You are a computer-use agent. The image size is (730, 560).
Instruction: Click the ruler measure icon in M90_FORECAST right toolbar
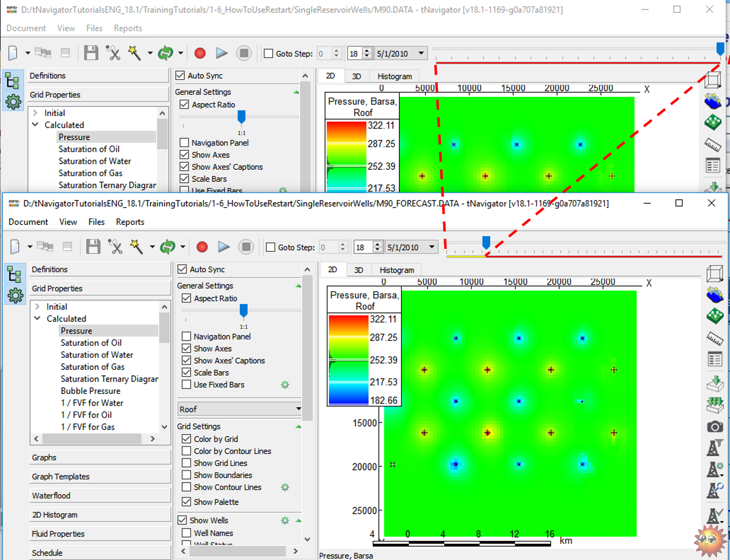pos(715,339)
